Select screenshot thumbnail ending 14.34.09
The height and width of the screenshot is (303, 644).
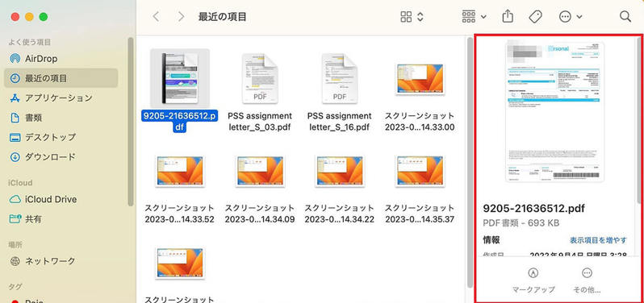pos(260,171)
